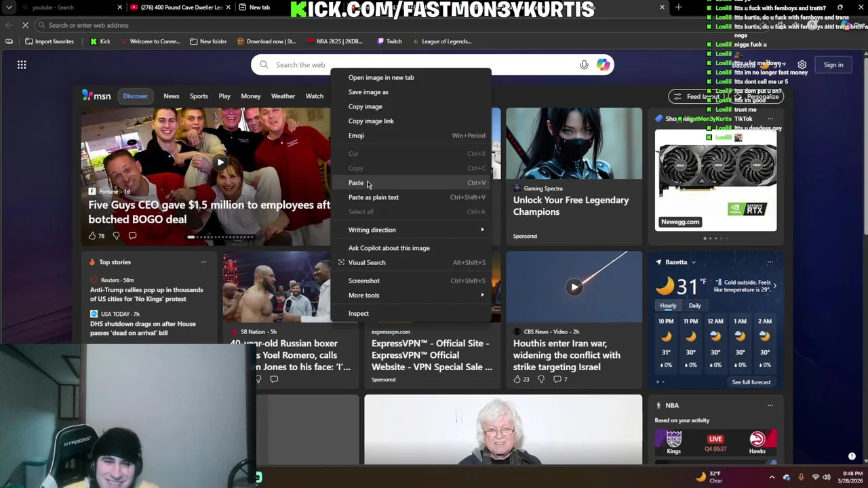Open NBA card more options menu
Screen dimensions: 868x488
[770, 405]
